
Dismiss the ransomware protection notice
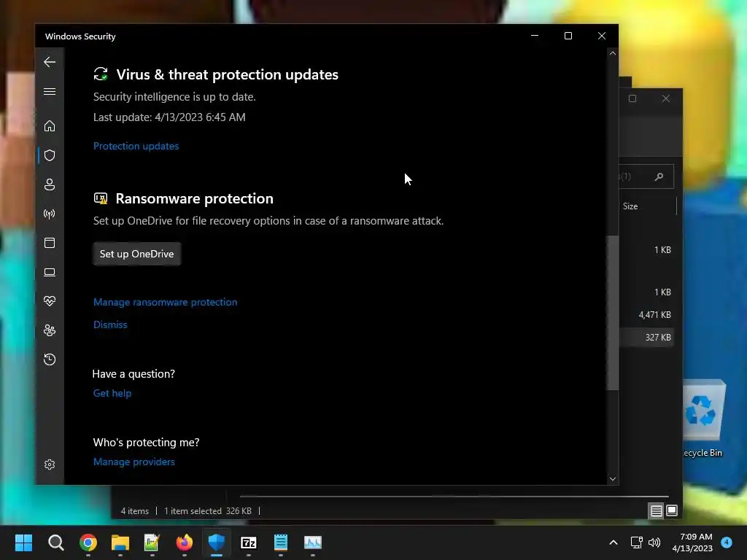pyautogui.click(x=110, y=324)
